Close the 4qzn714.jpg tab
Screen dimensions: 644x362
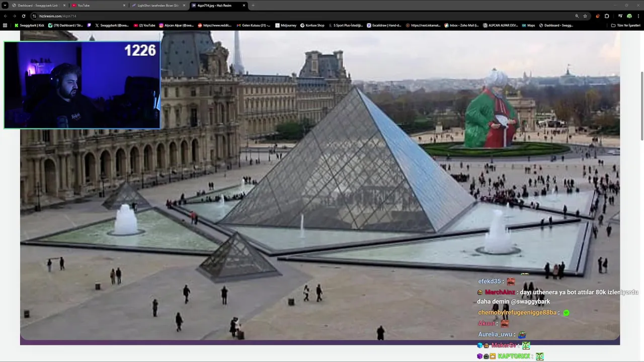(x=244, y=6)
